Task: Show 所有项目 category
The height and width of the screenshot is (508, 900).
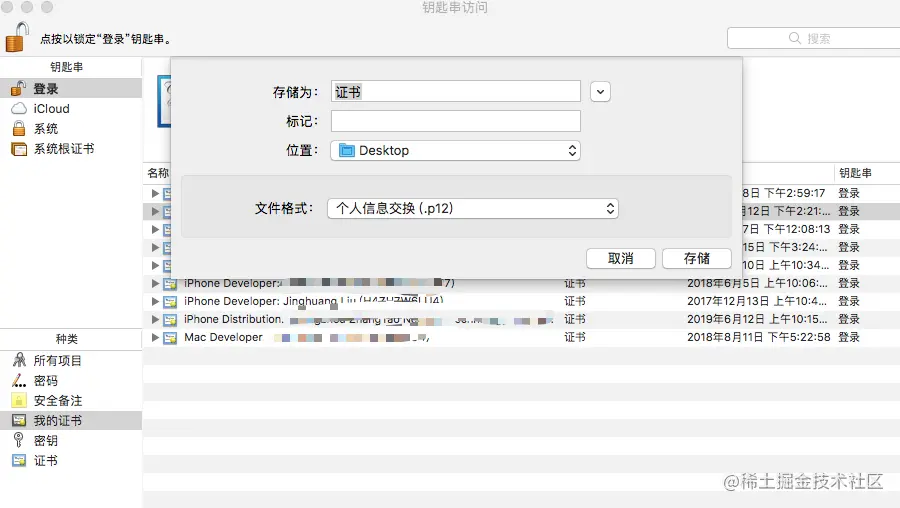Action: (x=71, y=360)
